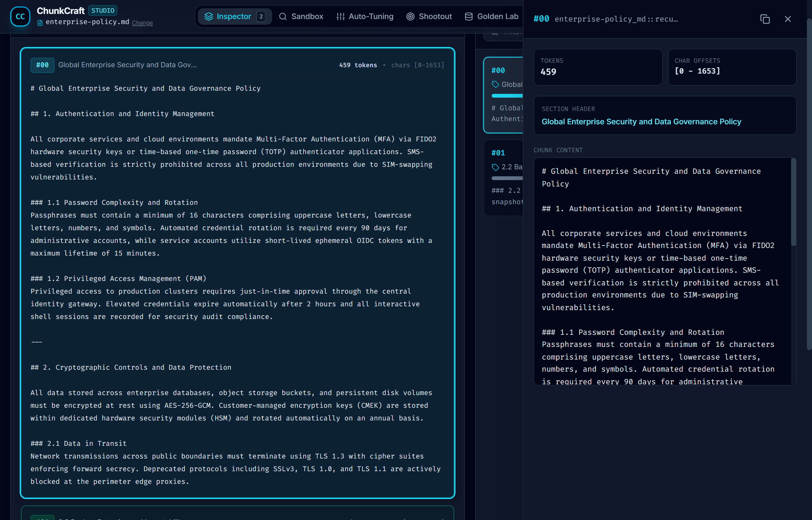This screenshot has width=812, height=520.
Task: Click the file icon beside enterprise-policy.md
Action: 40,23
